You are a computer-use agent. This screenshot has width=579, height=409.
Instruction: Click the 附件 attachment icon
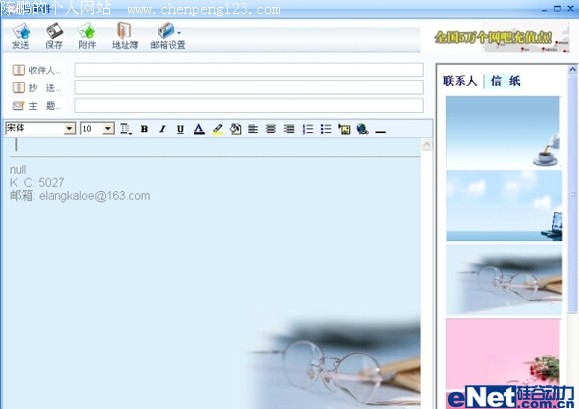coord(87,36)
